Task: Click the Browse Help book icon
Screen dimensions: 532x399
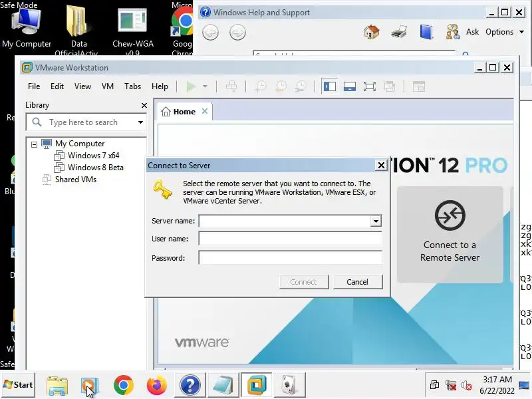Action: pyautogui.click(x=426, y=32)
